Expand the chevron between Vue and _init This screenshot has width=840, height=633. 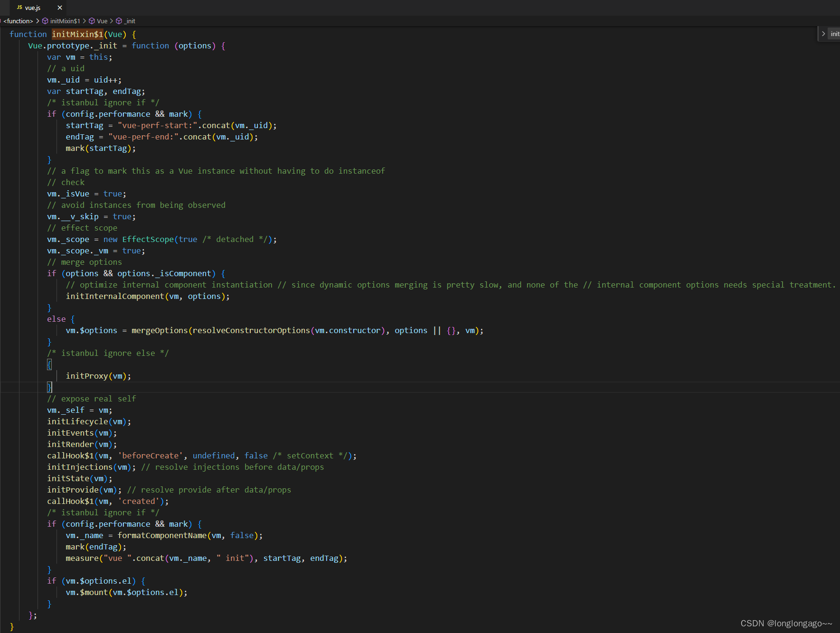tap(110, 21)
